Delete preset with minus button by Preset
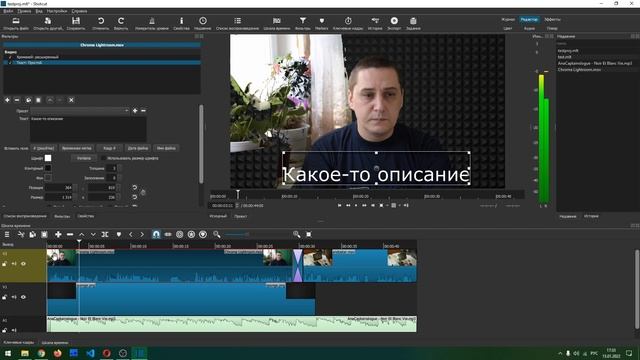This screenshot has height=360, width=640. [x=143, y=111]
